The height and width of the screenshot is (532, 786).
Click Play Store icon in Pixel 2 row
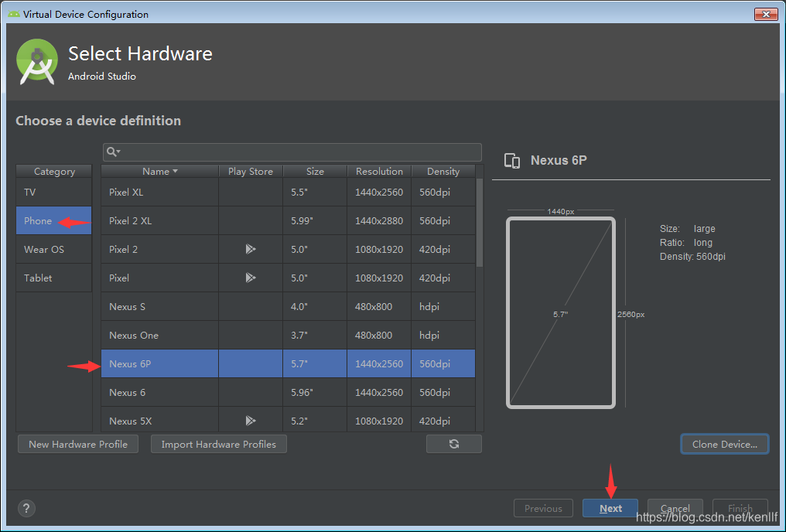[251, 249]
